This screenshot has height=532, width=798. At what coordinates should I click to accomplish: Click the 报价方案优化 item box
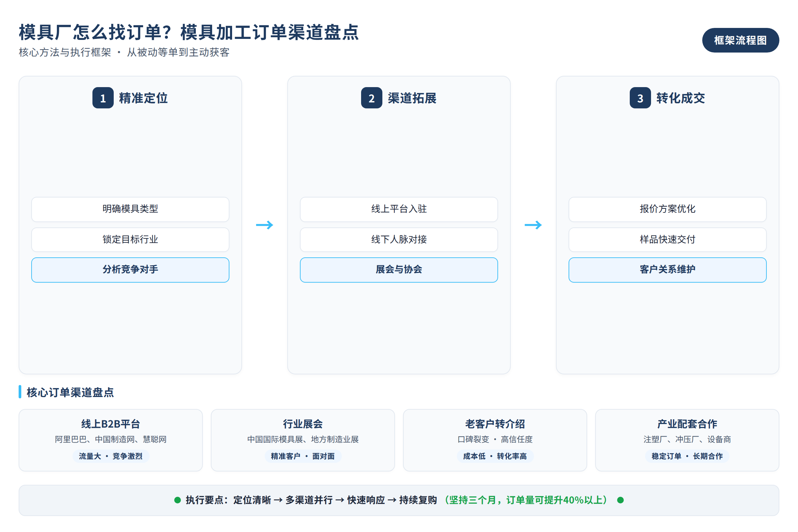667,209
